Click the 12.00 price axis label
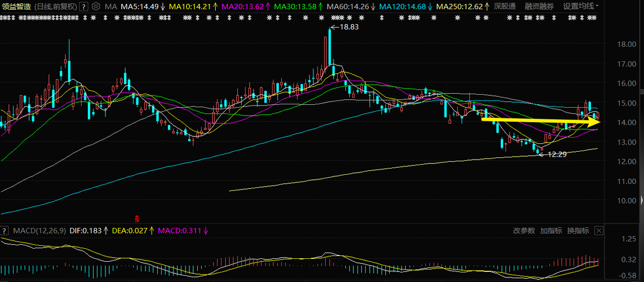 [x=626, y=161]
